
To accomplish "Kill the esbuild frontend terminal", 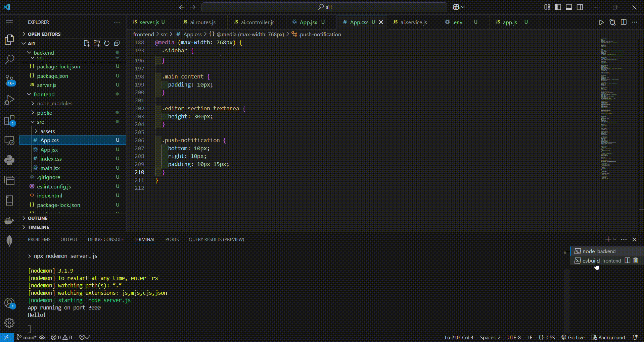I will (636, 261).
